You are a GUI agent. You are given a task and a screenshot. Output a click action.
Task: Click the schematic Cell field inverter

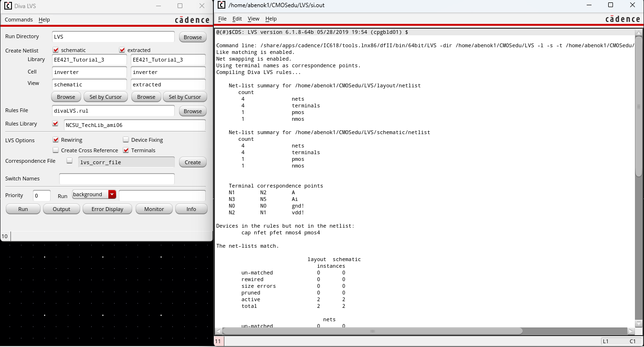click(90, 72)
